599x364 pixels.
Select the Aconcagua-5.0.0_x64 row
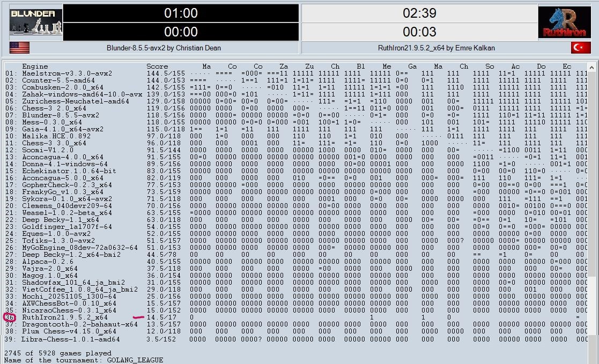click(296, 178)
